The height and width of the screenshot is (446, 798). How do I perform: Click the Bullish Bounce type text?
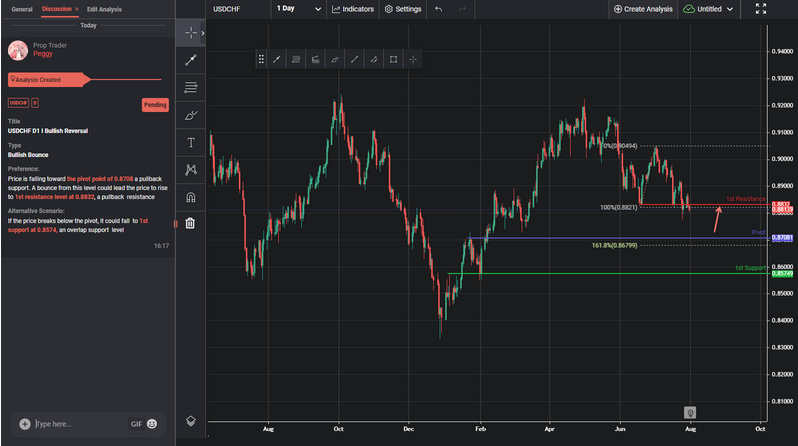28,155
